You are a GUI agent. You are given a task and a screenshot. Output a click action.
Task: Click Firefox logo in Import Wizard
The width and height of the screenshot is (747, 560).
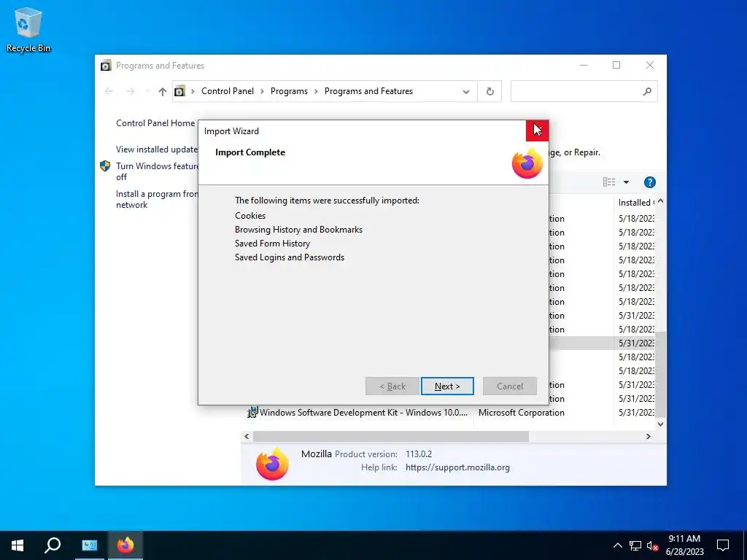pyautogui.click(x=527, y=163)
